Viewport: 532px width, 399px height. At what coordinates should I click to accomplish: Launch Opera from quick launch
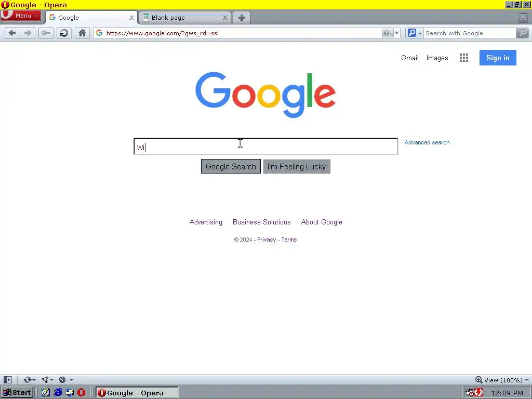[82, 393]
